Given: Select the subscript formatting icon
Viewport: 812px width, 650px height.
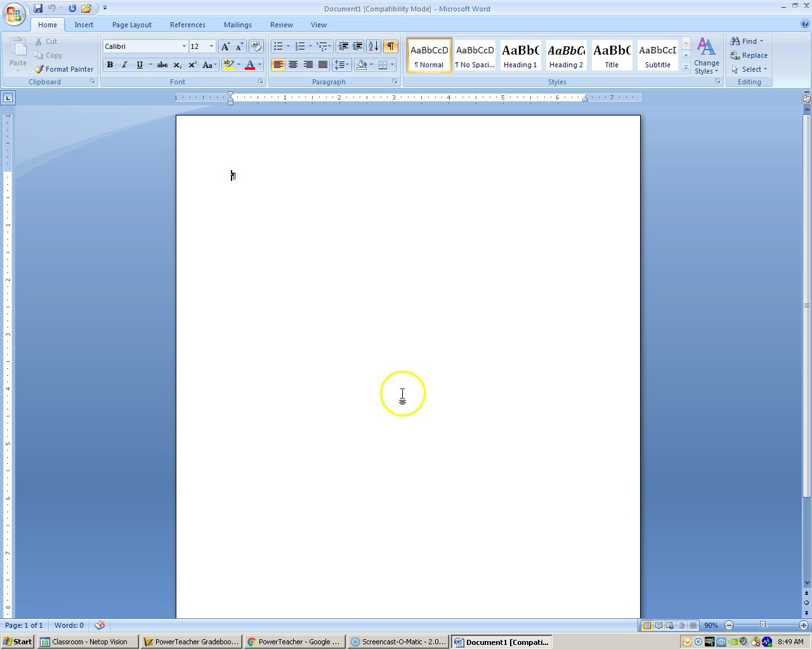Looking at the screenshot, I should pyautogui.click(x=177, y=64).
